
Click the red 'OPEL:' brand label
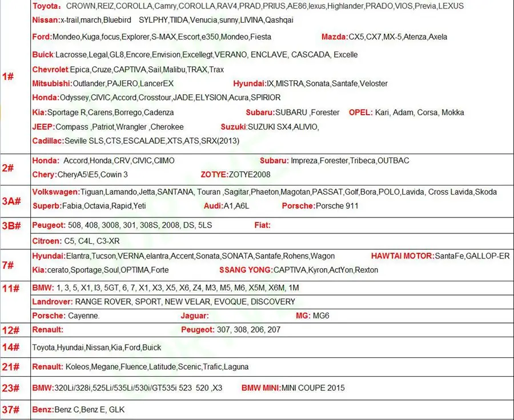point(360,112)
